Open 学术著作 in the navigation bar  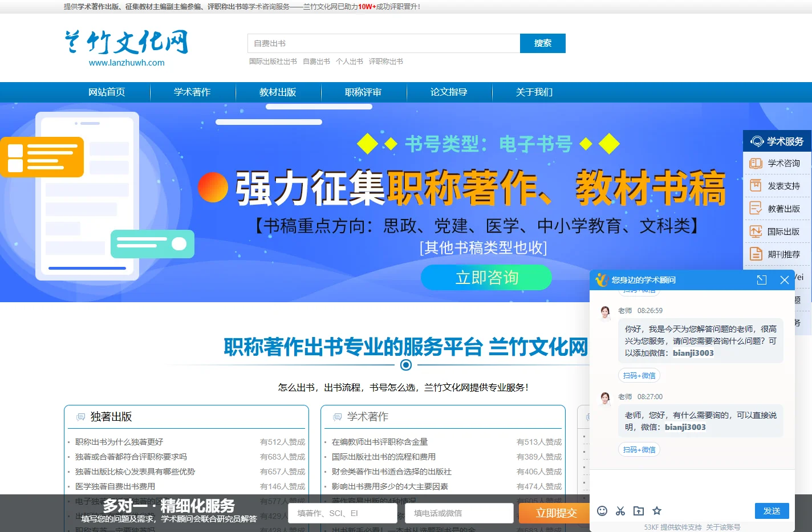click(x=192, y=92)
